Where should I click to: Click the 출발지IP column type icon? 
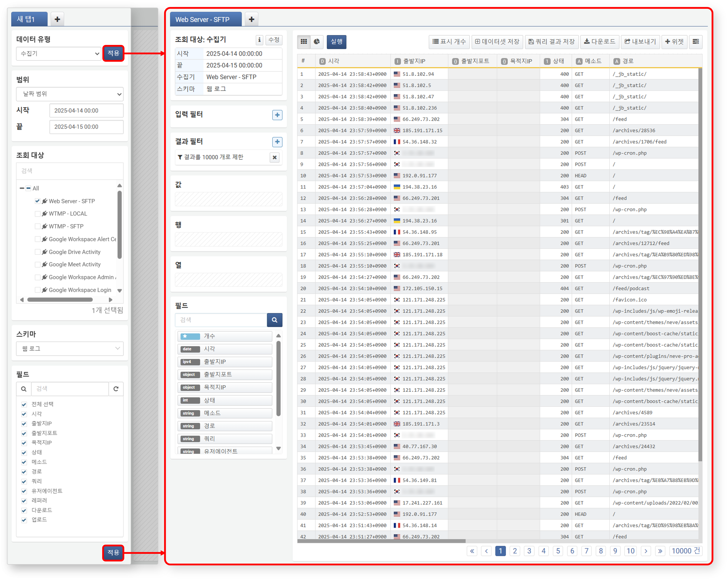pos(397,61)
